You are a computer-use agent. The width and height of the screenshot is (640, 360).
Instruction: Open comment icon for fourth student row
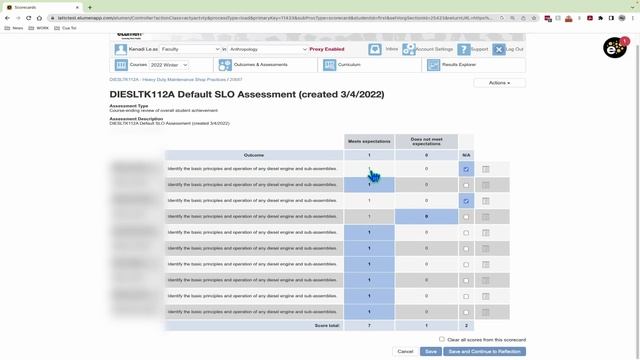[485, 217]
